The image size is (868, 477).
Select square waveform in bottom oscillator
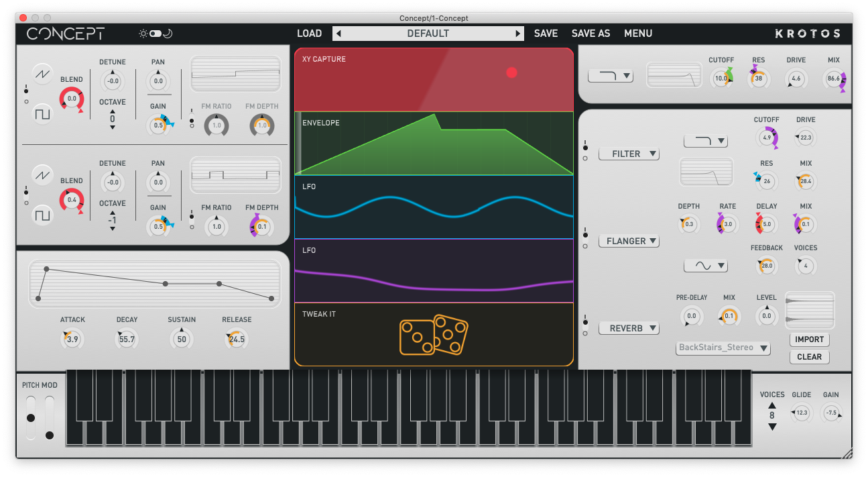tap(43, 215)
